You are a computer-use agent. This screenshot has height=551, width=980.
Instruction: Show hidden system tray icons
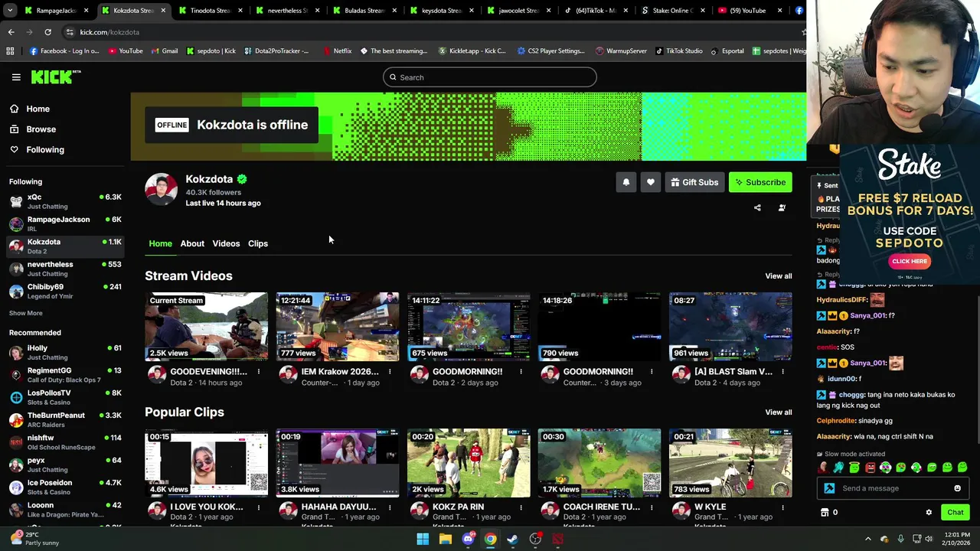(867, 539)
